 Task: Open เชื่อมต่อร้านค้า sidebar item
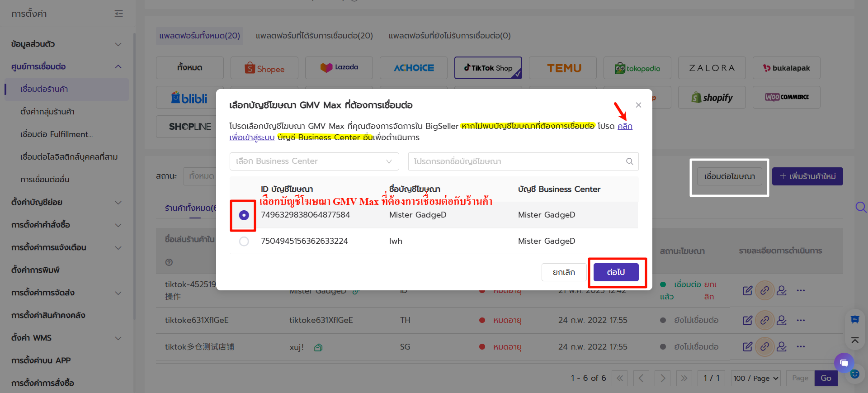tap(66, 89)
